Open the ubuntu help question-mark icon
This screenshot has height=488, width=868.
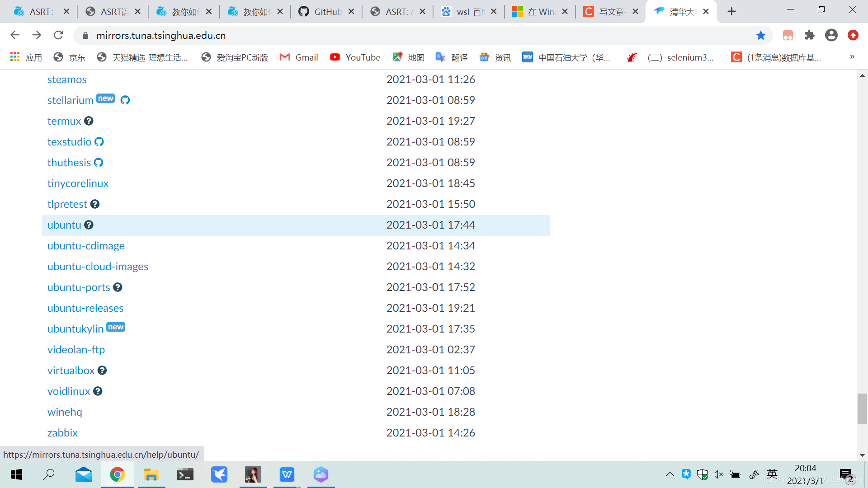pyautogui.click(x=89, y=225)
